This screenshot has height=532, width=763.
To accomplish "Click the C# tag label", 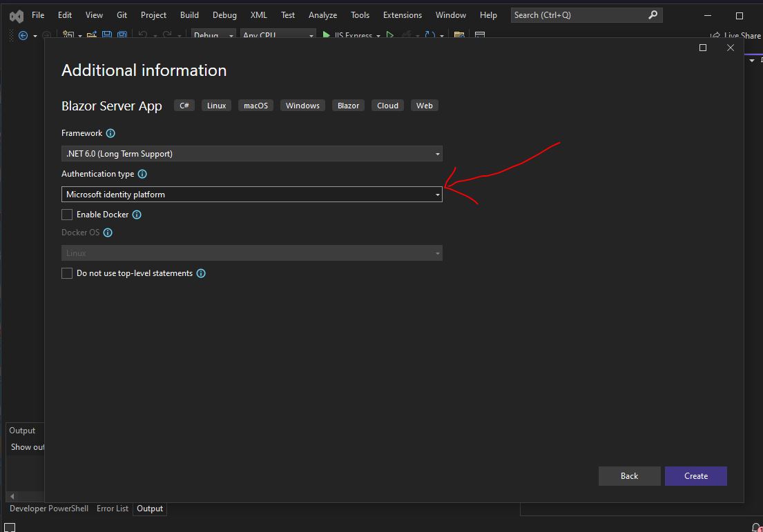I will tap(184, 106).
